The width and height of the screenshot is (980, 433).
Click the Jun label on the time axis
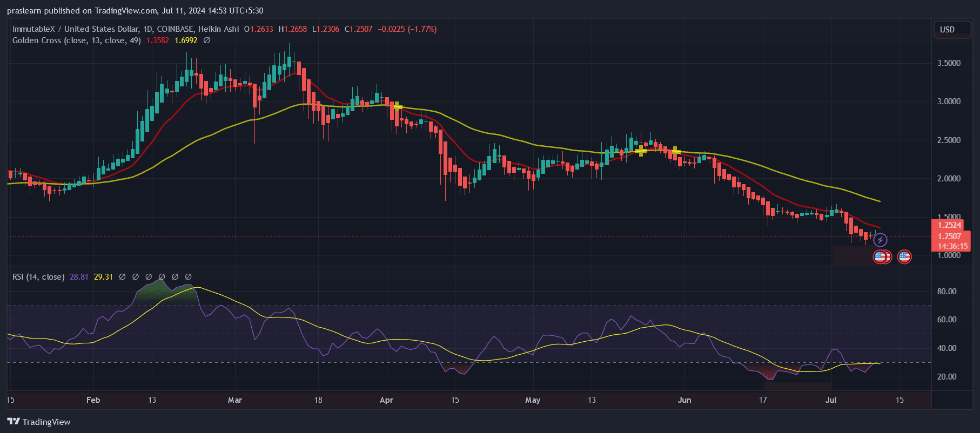(x=684, y=400)
